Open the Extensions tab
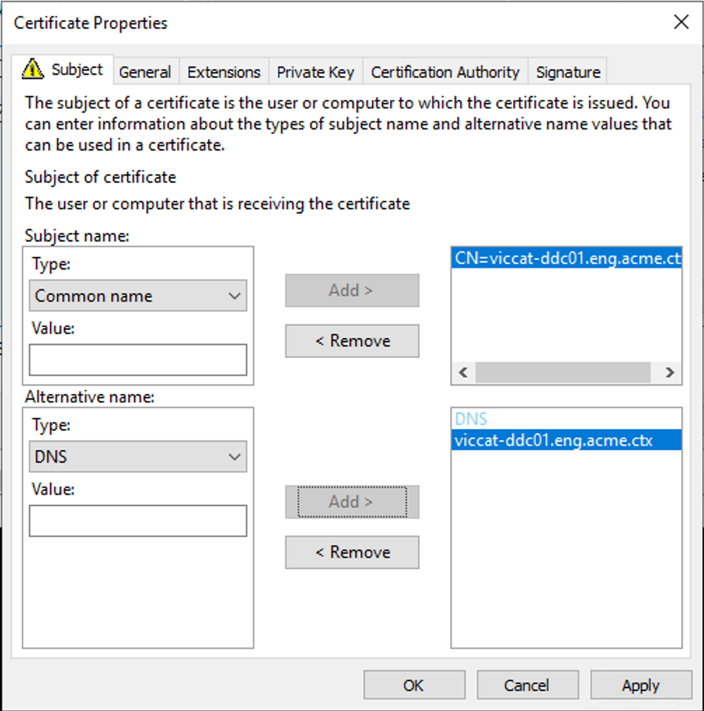The height and width of the screenshot is (711, 704). (224, 72)
